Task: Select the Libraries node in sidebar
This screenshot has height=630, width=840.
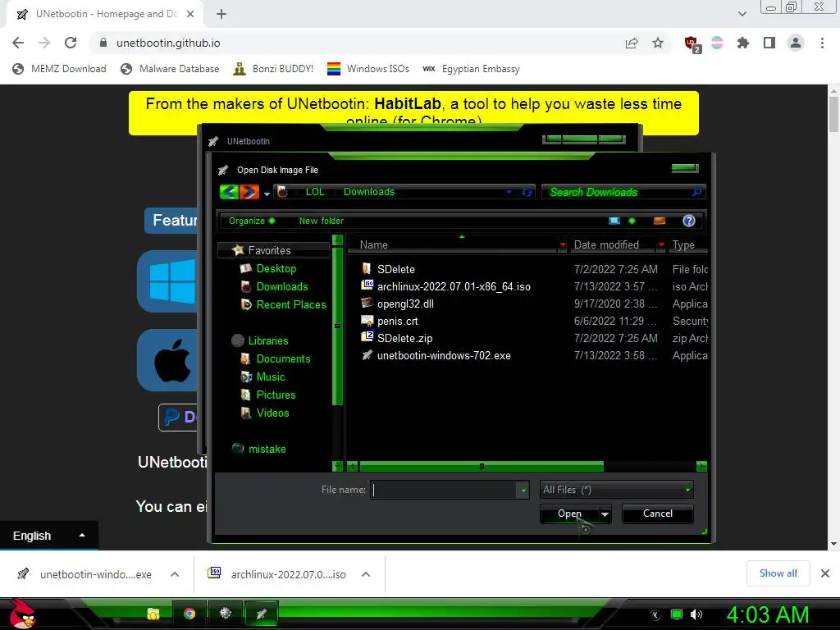Action: (x=268, y=340)
